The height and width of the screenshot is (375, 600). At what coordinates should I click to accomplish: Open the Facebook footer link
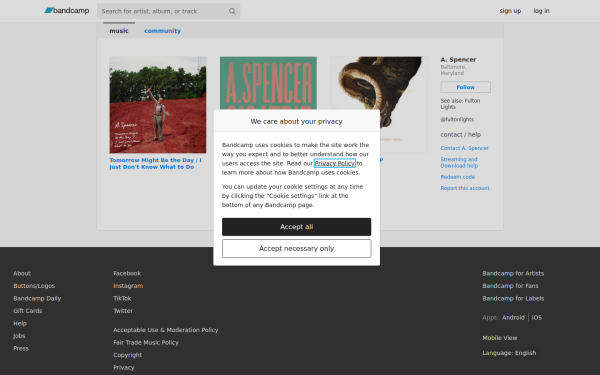pos(127,273)
